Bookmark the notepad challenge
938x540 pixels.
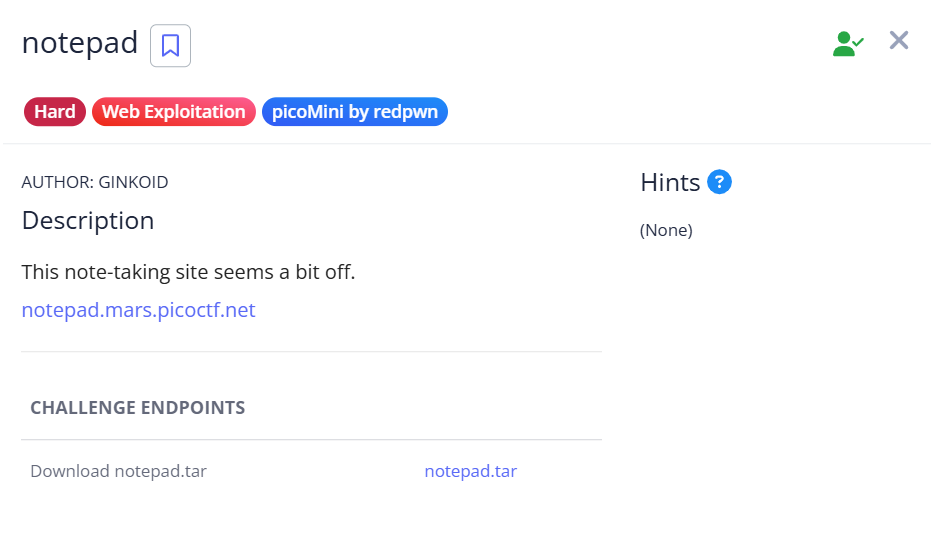170,46
